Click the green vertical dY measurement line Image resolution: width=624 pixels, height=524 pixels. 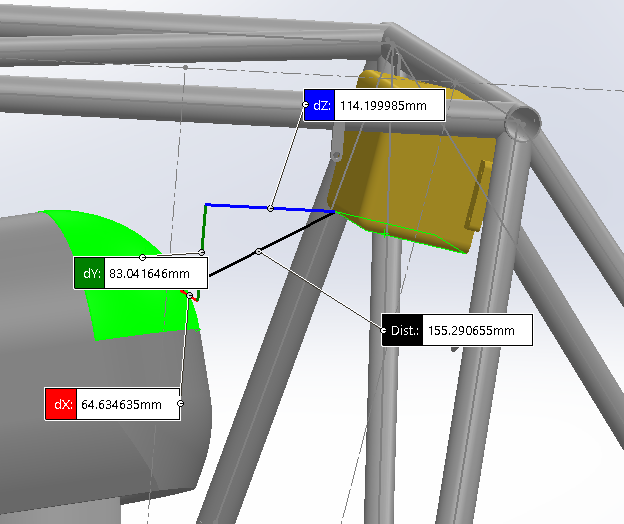[204, 230]
